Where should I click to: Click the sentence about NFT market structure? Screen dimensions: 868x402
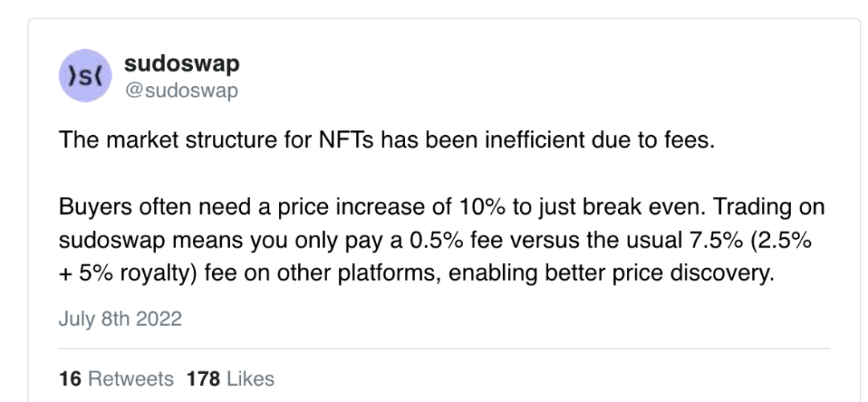click(387, 142)
